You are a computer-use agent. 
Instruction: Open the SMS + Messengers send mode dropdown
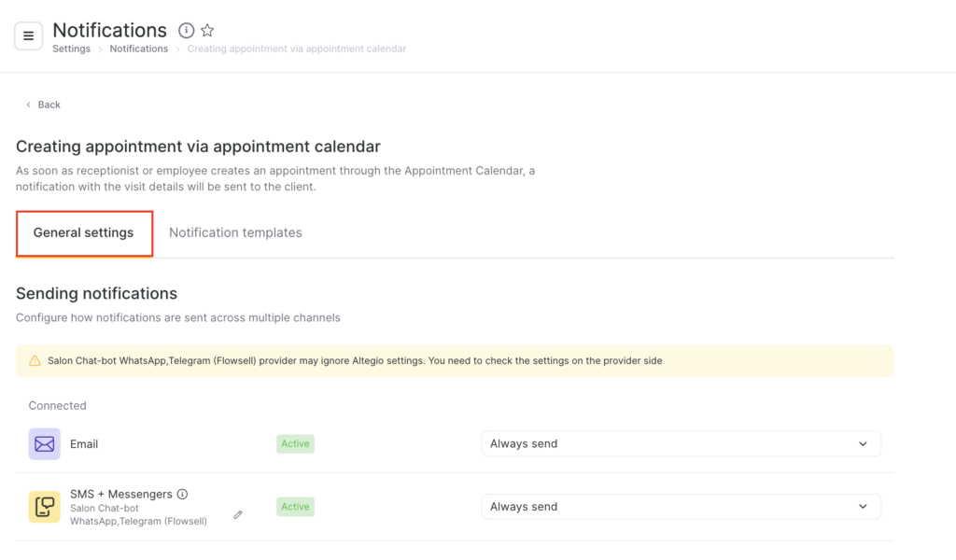[x=681, y=507]
